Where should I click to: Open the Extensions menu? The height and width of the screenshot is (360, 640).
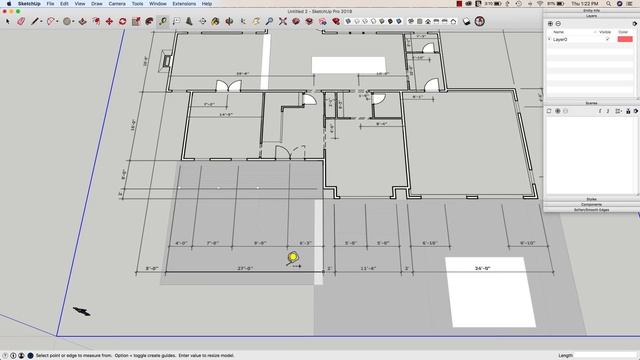pos(184,4)
